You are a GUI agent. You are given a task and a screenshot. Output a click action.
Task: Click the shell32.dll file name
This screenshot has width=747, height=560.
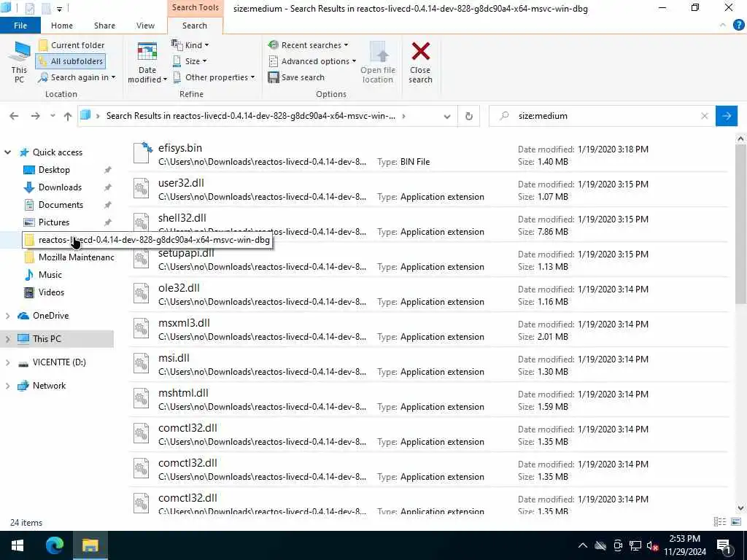(182, 218)
